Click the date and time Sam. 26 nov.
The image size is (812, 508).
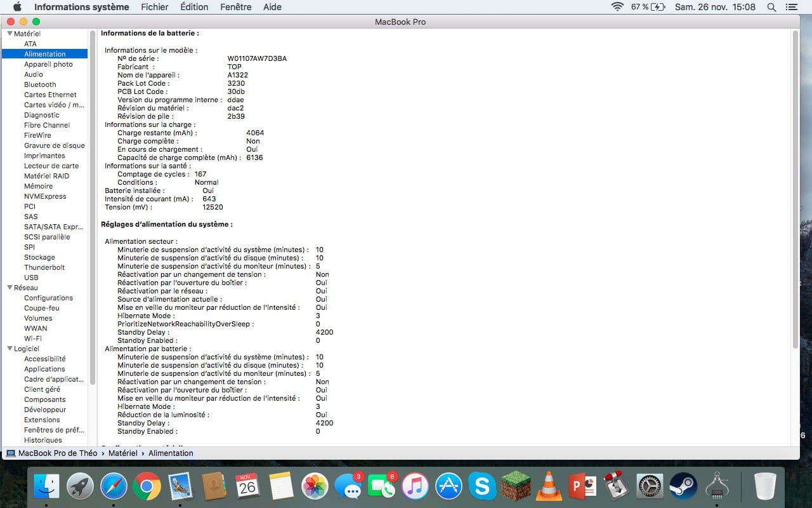coord(715,7)
